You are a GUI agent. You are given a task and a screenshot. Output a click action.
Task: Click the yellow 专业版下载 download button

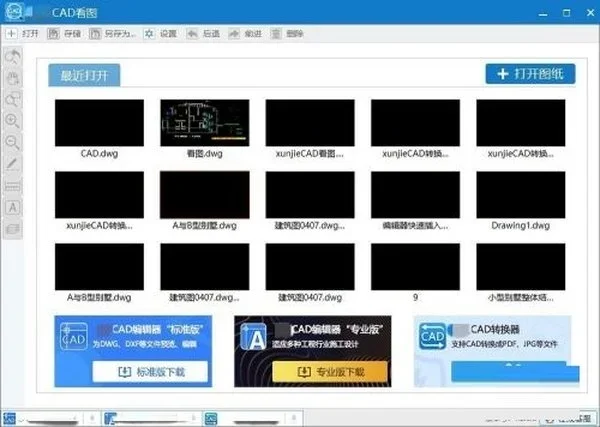coord(330,372)
